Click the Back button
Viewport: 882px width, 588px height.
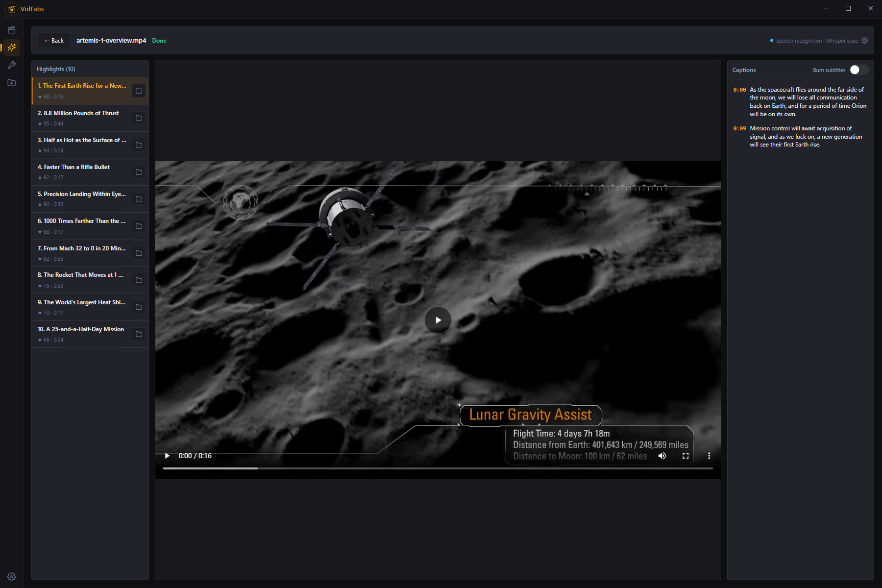(54, 41)
